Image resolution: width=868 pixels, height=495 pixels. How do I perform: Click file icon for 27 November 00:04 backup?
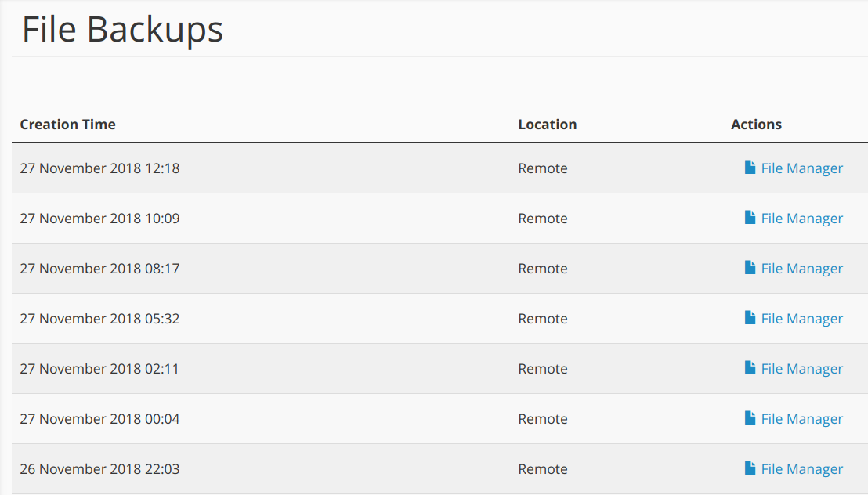750,418
